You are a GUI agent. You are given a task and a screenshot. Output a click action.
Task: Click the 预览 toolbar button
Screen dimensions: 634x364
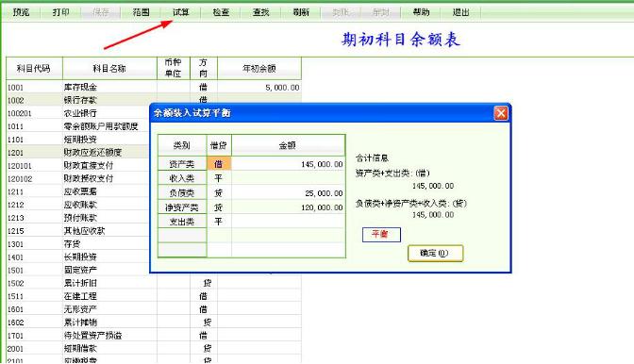[x=21, y=12]
